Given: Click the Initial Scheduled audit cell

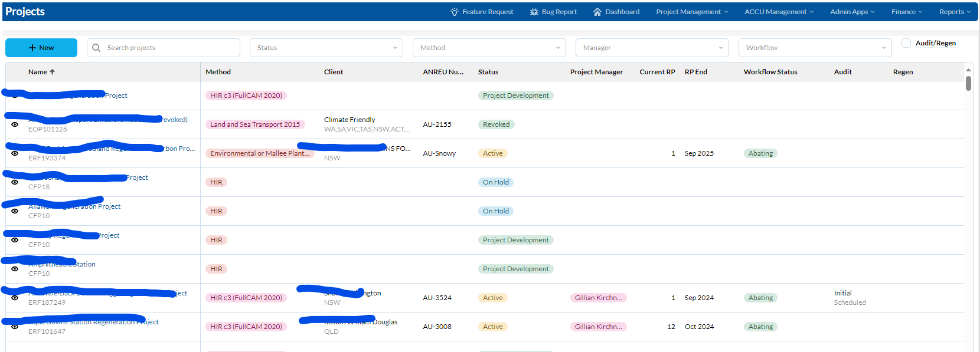Looking at the screenshot, I should click(850, 298).
